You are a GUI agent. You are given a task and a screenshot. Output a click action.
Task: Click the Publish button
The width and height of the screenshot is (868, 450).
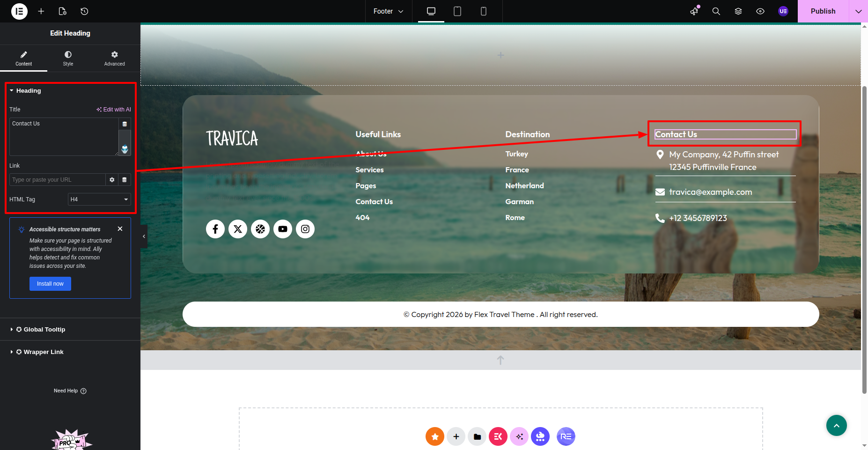[823, 11]
